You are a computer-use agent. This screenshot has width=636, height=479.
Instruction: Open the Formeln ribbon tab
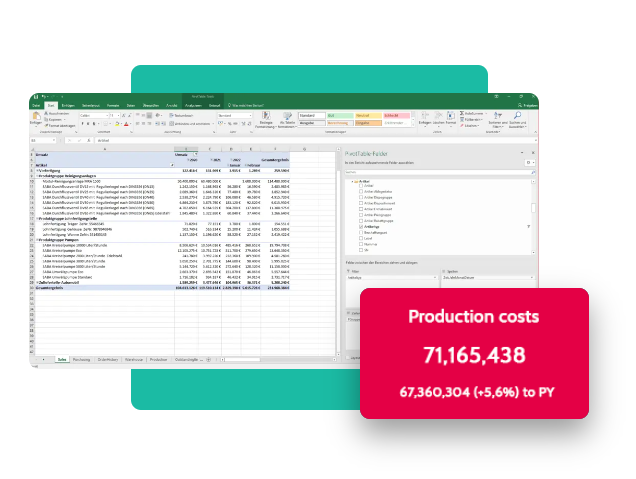click(x=113, y=105)
